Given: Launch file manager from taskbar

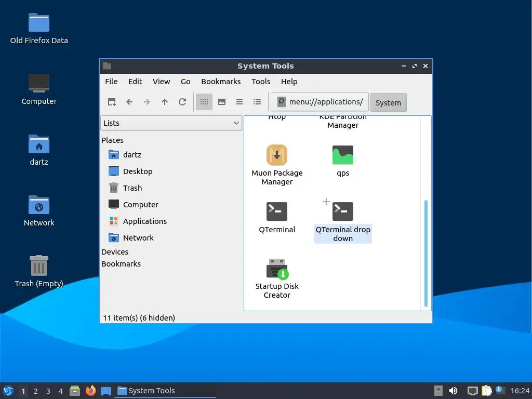Looking at the screenshot, I should tap(75, 391).
